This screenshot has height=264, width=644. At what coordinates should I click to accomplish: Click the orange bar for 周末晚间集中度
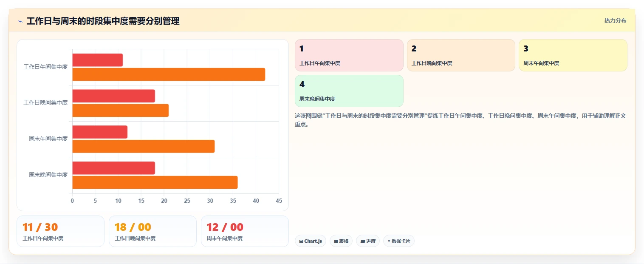pos(155,182)
